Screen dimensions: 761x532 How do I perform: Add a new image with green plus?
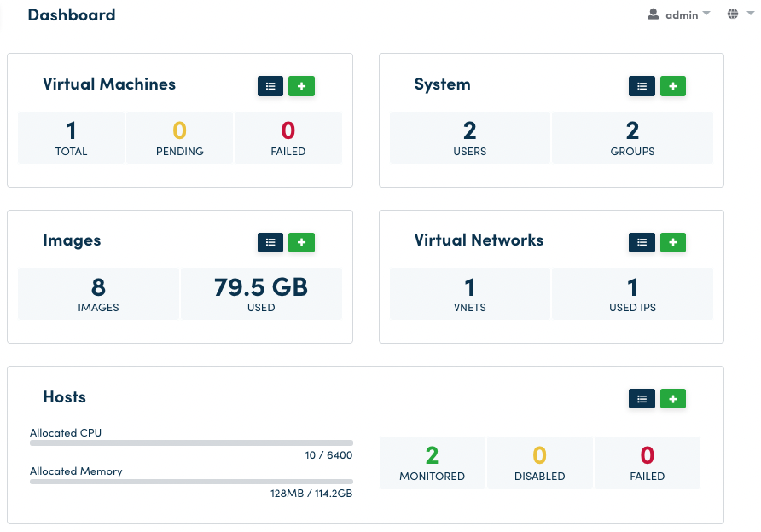[301, 243]
